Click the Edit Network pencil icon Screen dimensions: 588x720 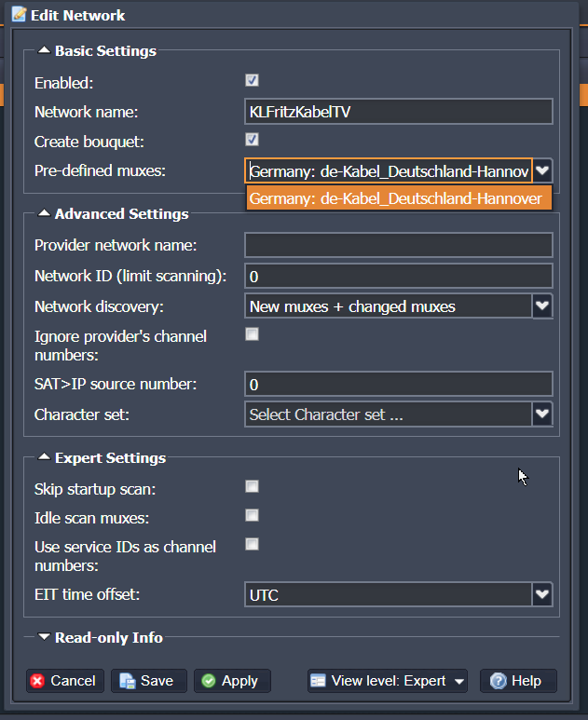point(20,14)
